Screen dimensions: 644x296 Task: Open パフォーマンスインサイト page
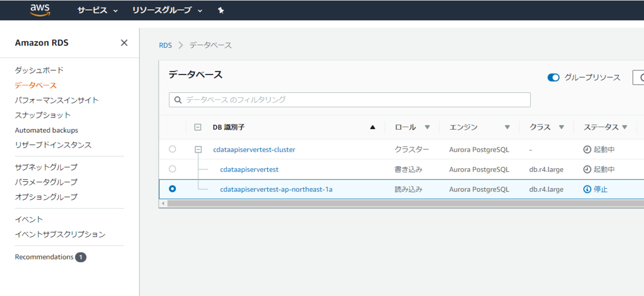[x=57, y=100]
